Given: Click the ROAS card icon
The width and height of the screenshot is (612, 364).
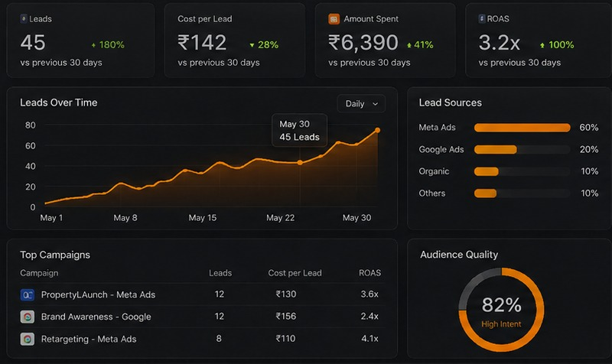Looking at the screenshot, I should coord(482,18).
